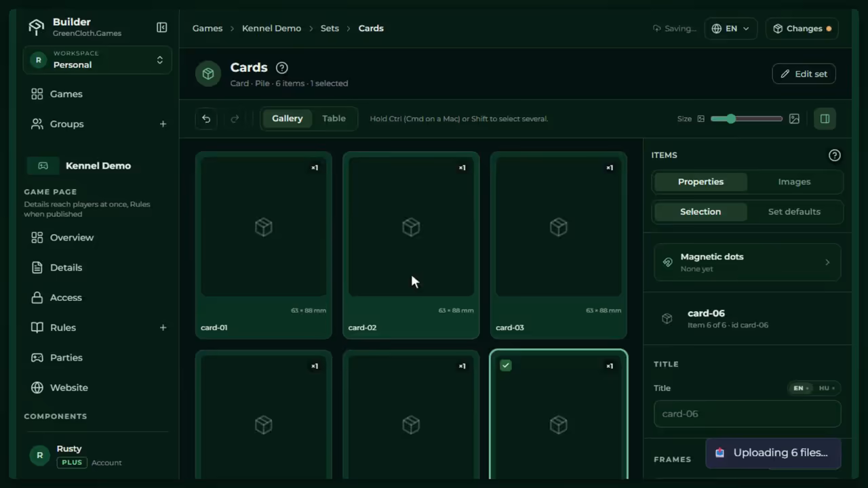Add a new group with plus icon
This screenshot has width=868, height=488.
163,124
